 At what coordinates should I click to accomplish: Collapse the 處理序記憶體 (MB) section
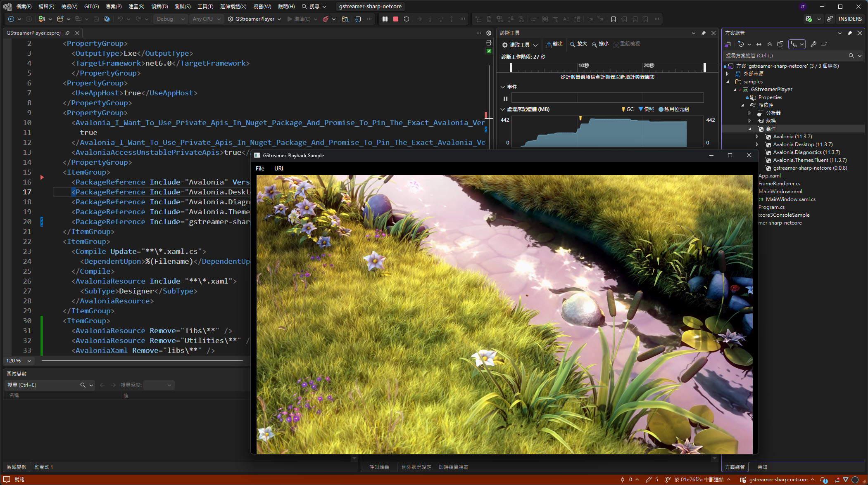coord(502,109)
